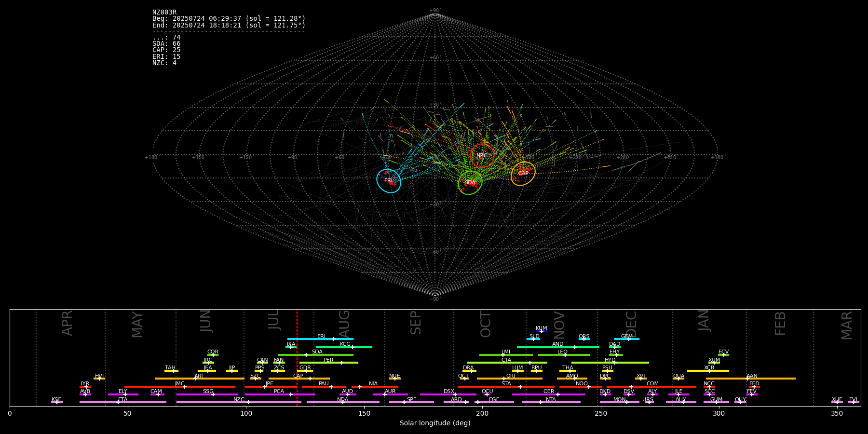Click the orange CAP radiant circle on the sky map

pyautogui.click(x=523, y=174)
